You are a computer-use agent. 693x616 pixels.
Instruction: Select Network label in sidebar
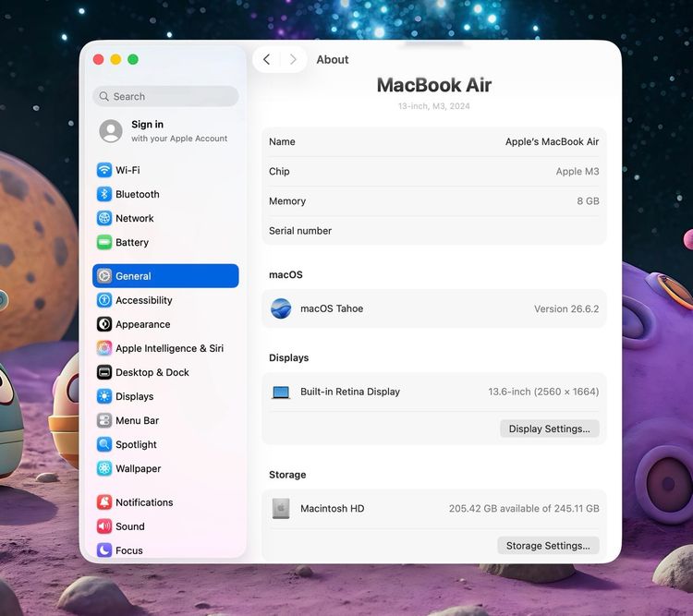point(135,218)
